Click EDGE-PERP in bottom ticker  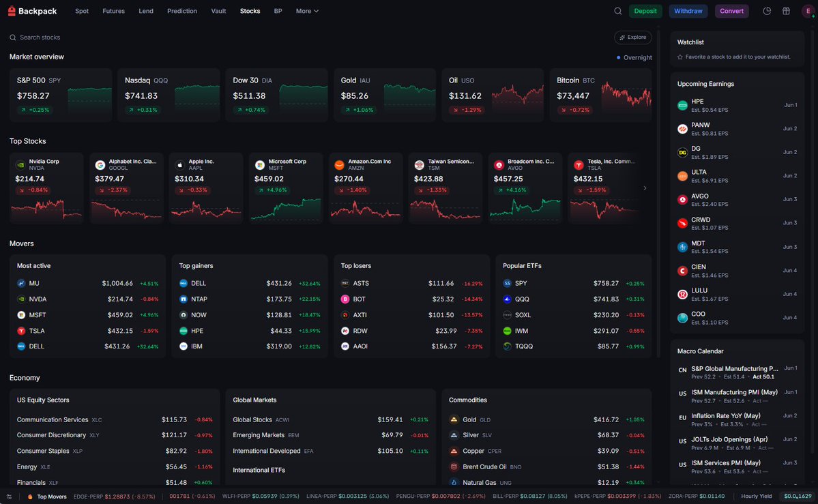coord(114,496)
